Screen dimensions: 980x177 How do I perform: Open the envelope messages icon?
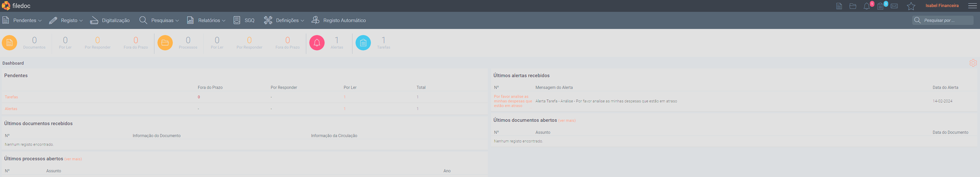coord(894,6)
